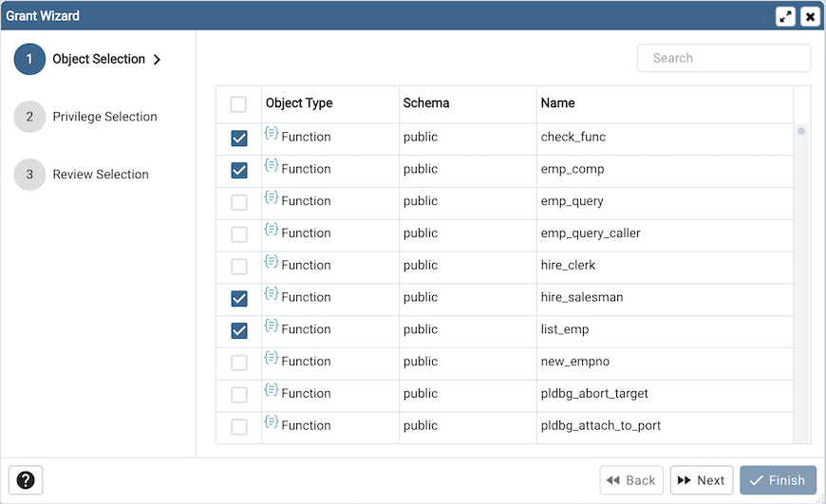Deselect the hire_salesman checkbox
Screen dimensions: 826x504
point(239,299)
